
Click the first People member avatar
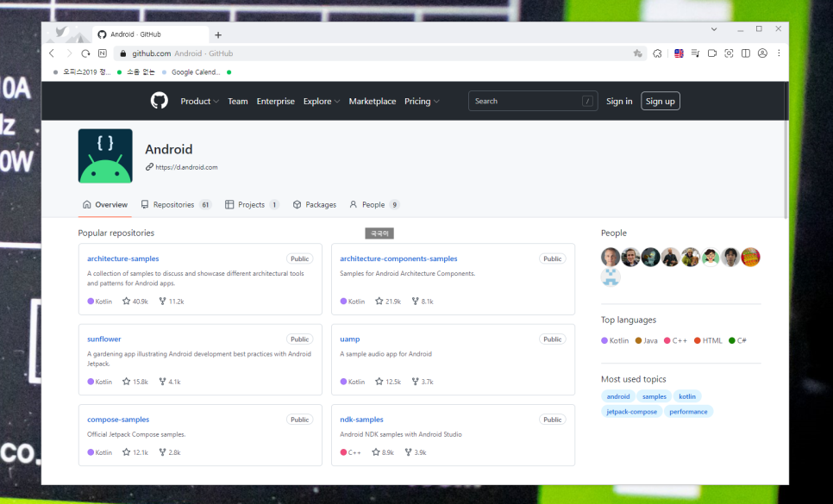[x=611, y=258]
